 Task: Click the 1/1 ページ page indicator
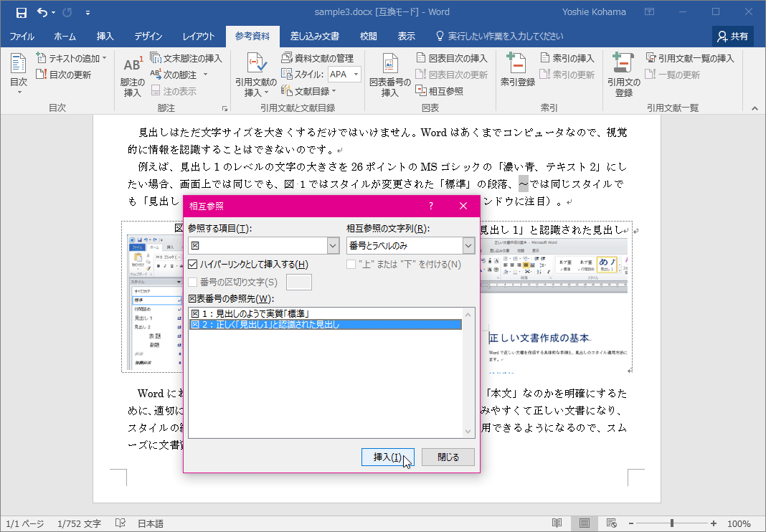point(25,523)
